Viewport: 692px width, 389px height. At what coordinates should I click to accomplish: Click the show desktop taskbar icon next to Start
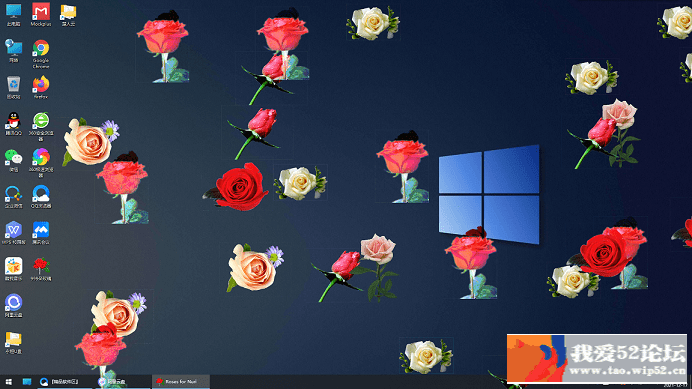(x=27, y=381)
